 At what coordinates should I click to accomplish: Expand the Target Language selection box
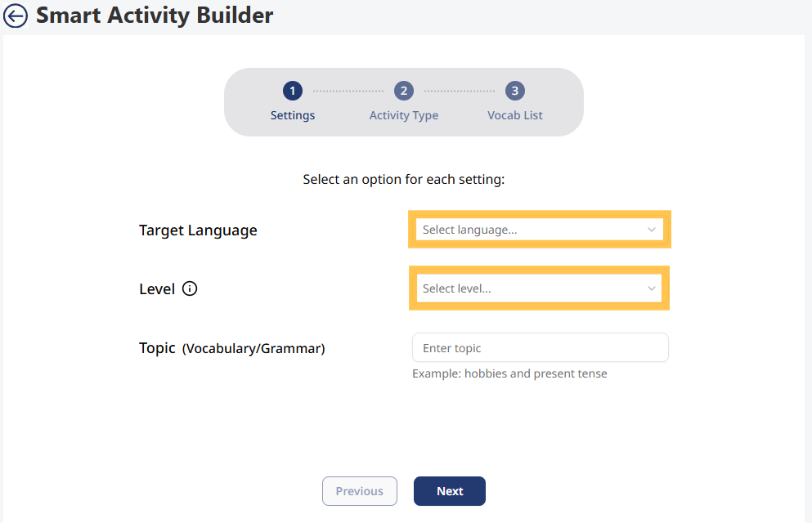pyautogui.click(x=540, y=230)
